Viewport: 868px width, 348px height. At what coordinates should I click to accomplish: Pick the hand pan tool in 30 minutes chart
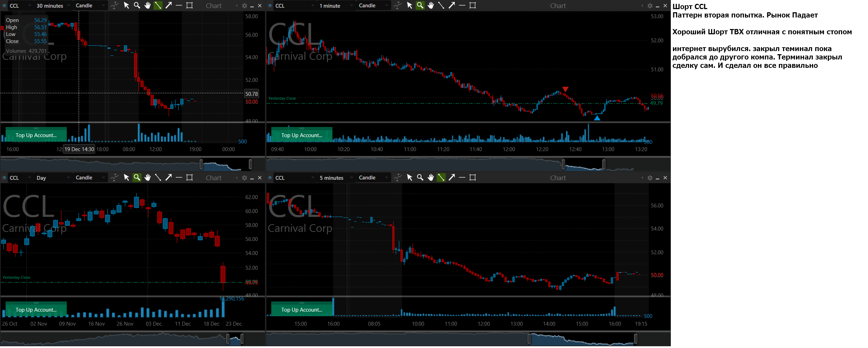148,6
